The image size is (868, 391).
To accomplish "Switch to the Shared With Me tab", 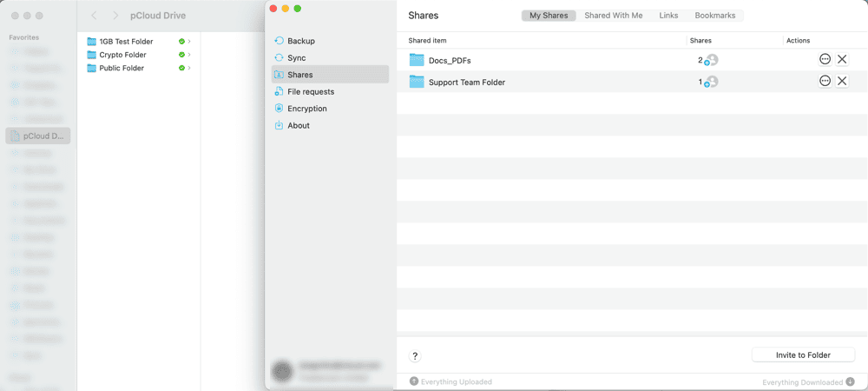I will (x=614, y=16).
